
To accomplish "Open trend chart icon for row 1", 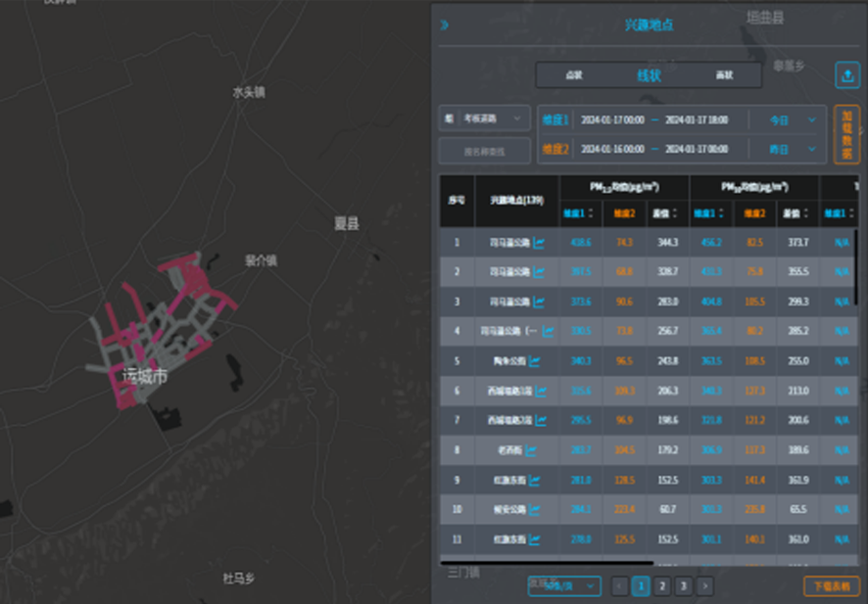I will tap(539, 242).
